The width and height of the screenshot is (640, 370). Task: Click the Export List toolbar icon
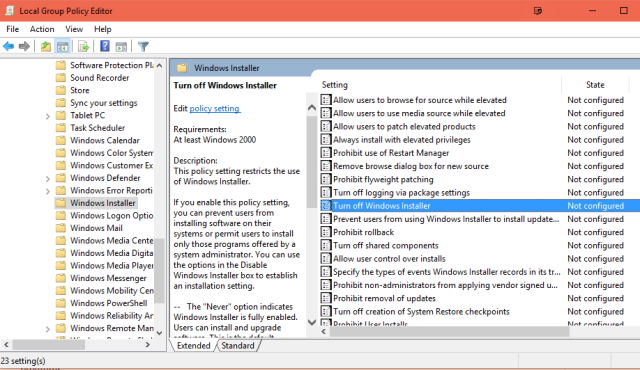click(x=84, y=47)
